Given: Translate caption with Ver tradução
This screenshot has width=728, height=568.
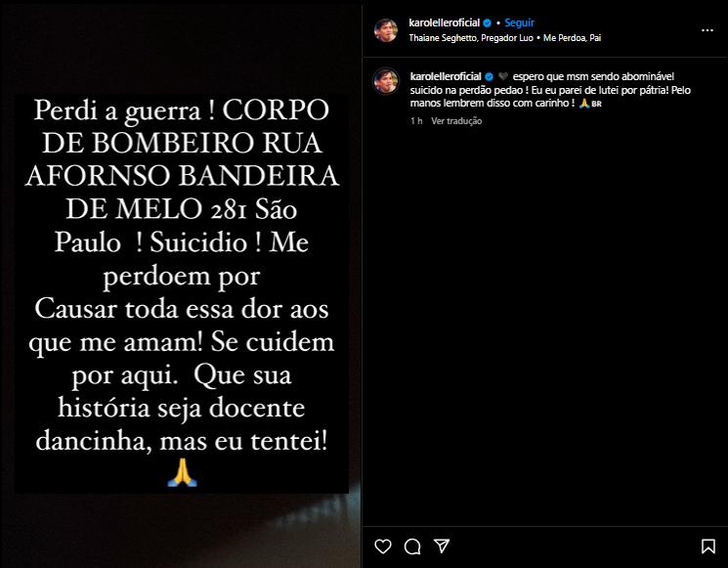Looking at the screenshot, I should point(456,121).
